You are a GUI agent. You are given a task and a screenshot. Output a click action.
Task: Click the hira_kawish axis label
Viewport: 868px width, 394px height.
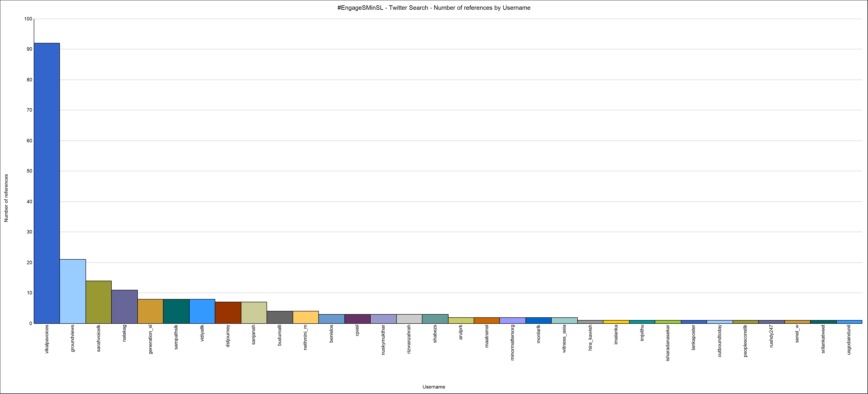(590, 338)
